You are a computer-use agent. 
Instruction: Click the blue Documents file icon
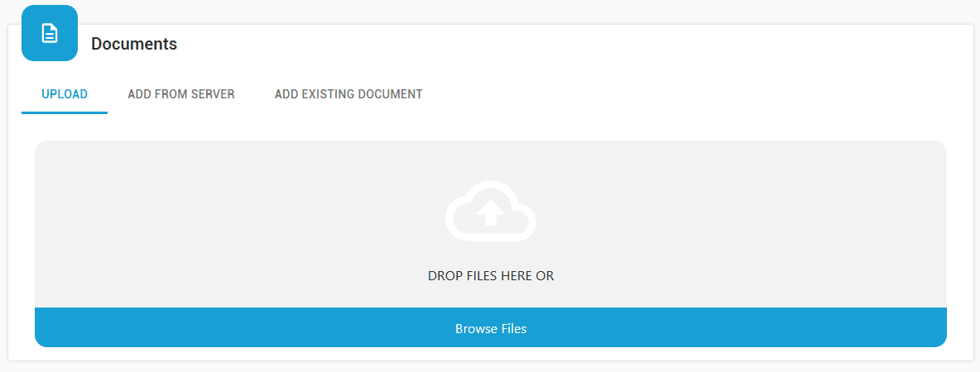(x=50, y=33)
